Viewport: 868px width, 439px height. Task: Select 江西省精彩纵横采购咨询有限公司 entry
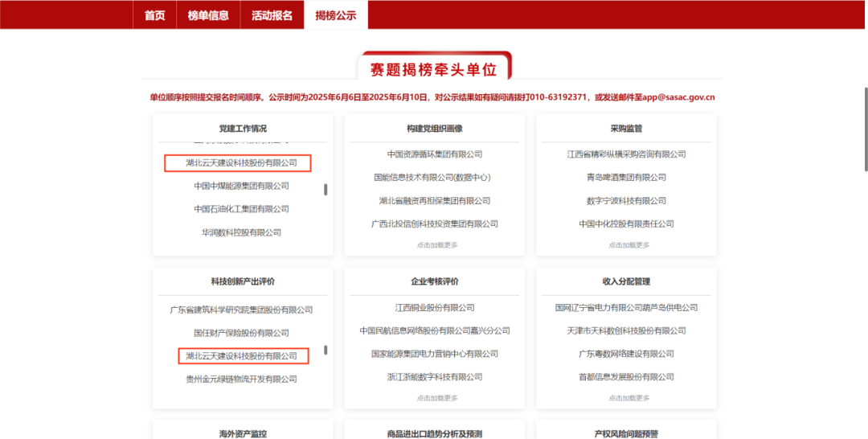click(627, 154)
